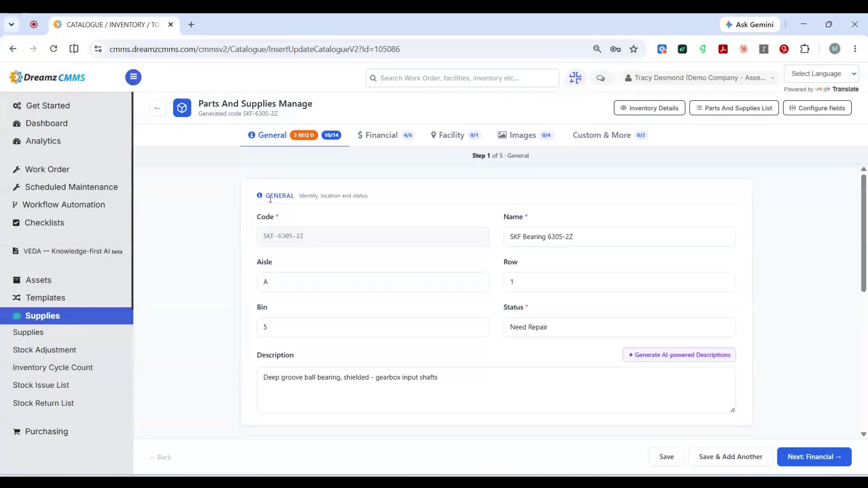The image size is (868, 488).
Task: Open the Status field showing Need Repair
Action: [620, 327]
